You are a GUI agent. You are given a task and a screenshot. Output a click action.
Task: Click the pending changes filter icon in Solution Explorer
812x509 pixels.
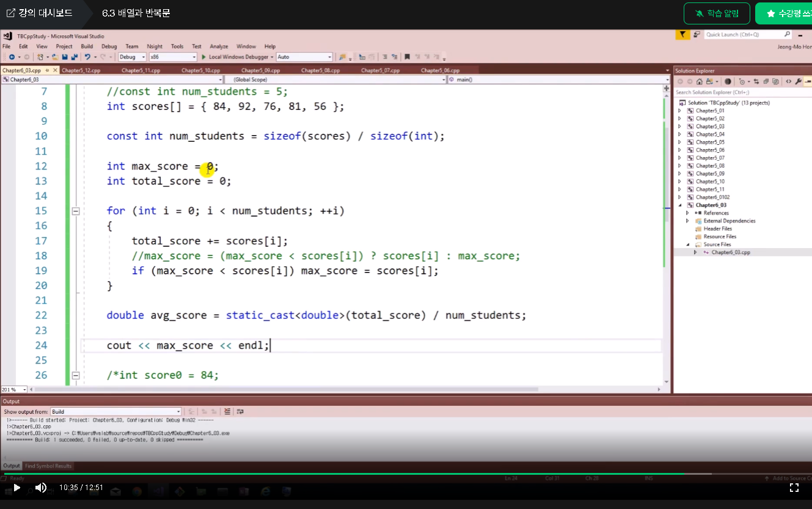pos(742,81)
